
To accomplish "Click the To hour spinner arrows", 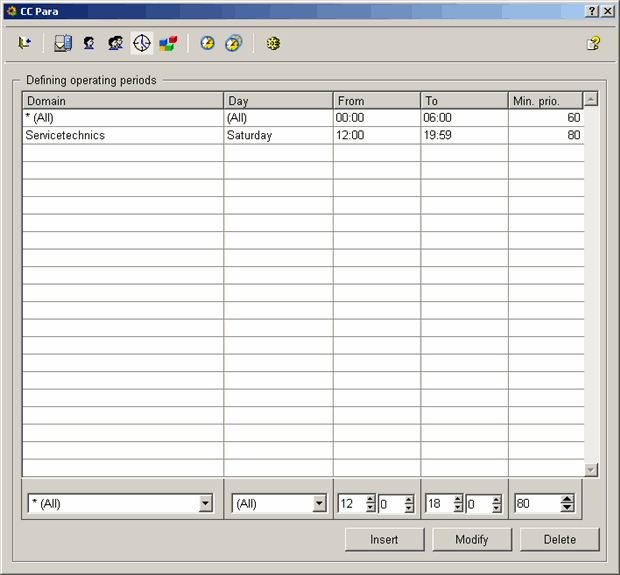I will point(457,504).
